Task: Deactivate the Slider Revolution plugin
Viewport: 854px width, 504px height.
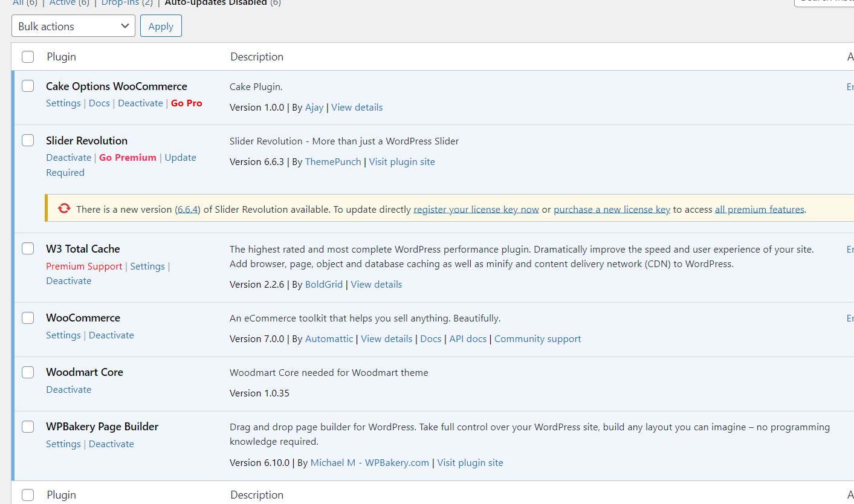Action: 68,158
